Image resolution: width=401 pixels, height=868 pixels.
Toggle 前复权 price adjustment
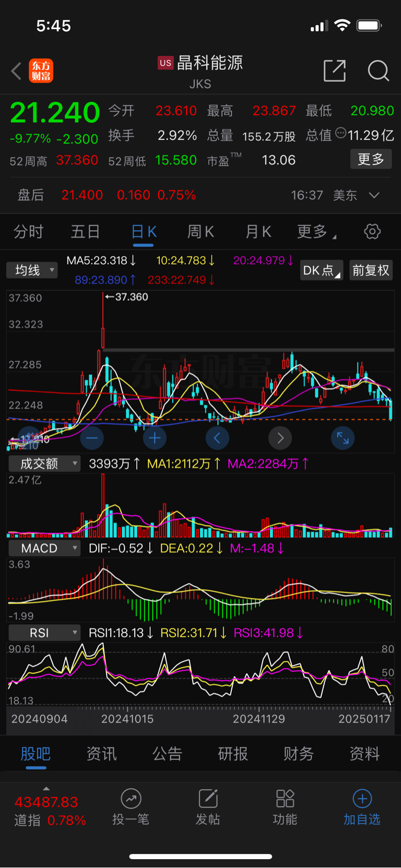coord(371,270)
